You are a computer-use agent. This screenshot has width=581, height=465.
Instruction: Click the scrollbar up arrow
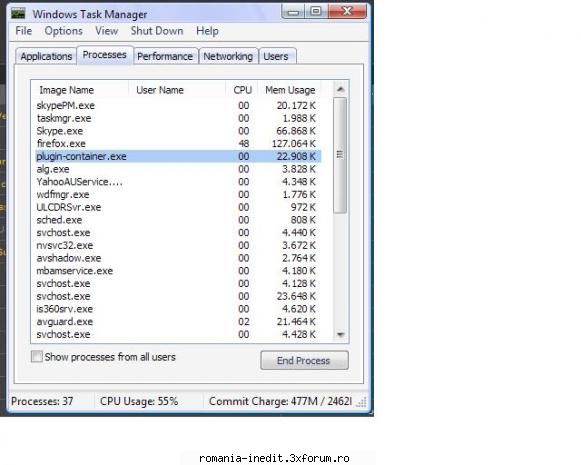[x=340, y=89]
